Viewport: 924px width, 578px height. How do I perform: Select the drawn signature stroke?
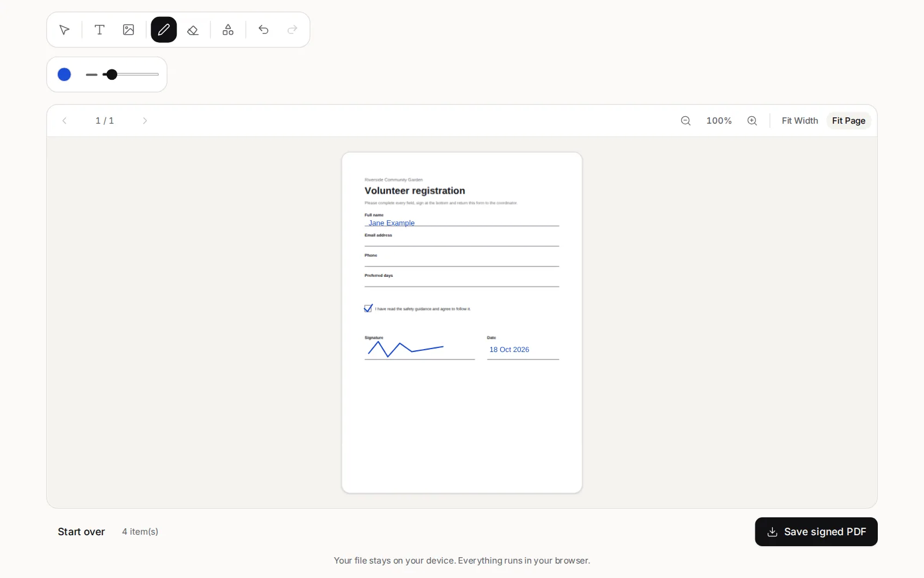click(405, 349)
